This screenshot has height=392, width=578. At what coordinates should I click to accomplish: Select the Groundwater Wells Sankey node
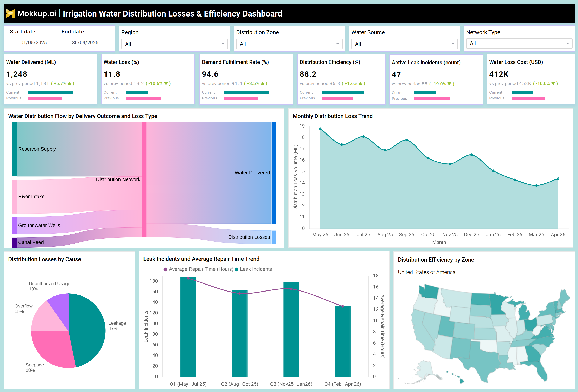(x=14, y=226)
